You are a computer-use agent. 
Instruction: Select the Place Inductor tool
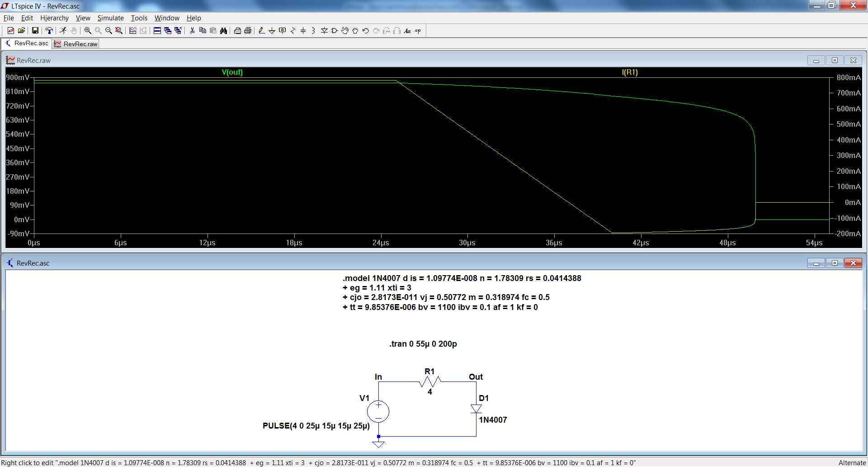coord(313,31)
